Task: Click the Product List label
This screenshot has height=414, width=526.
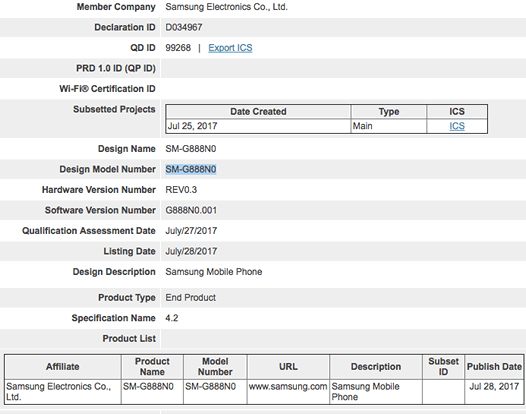Action: coord(129,339)
